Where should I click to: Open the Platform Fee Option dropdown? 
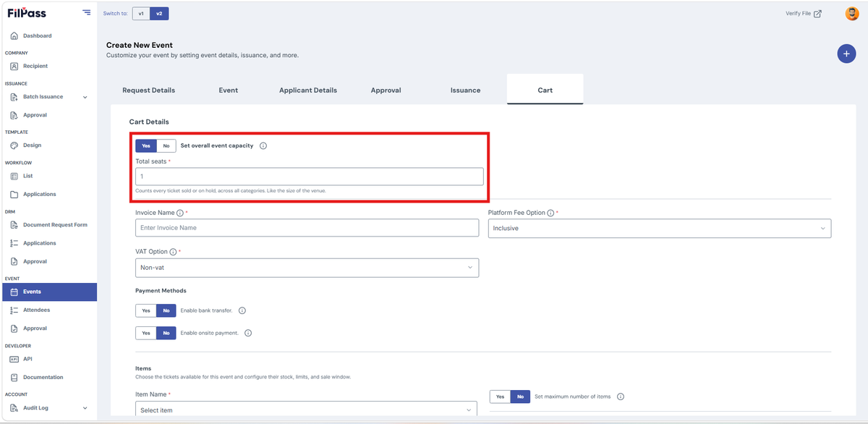tap(660, 228)
